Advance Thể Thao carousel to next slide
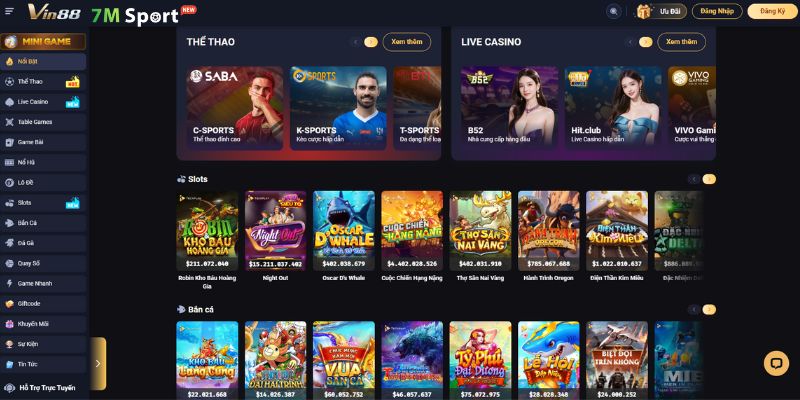800x400 pixels. click(371, 42)
